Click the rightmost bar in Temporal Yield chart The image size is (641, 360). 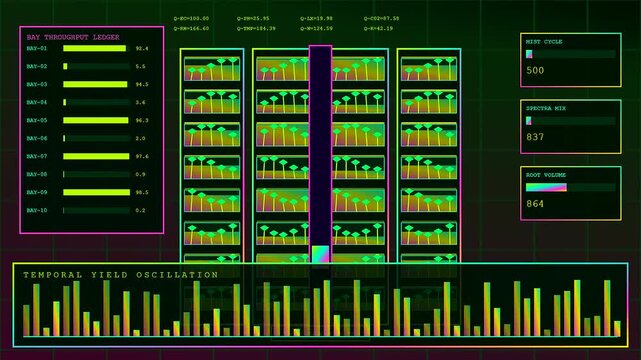pos(617,329)
